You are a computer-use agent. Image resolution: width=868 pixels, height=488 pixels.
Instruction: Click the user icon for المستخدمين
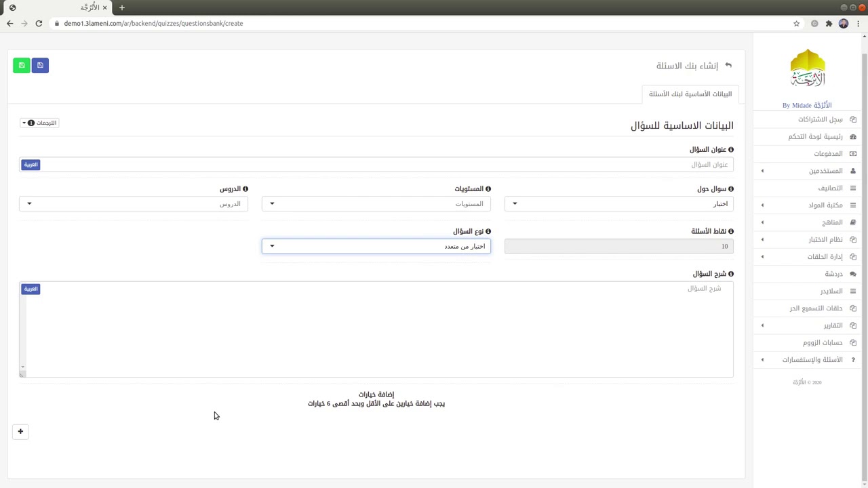click(853, 171)
